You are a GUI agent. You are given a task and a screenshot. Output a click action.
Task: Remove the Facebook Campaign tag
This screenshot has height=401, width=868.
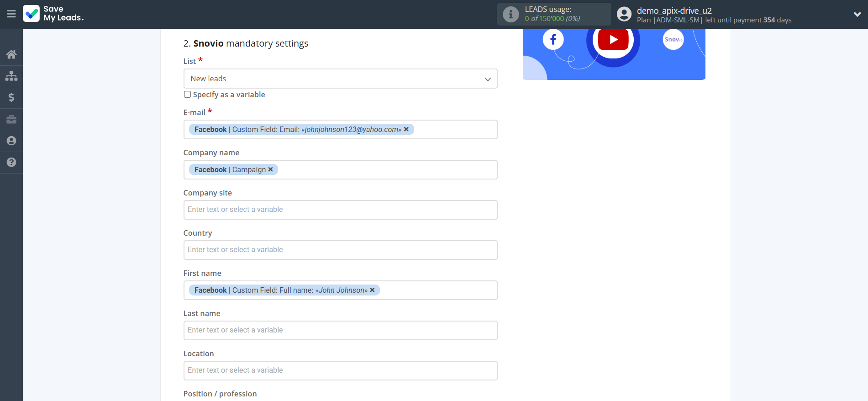pos(270,169)
